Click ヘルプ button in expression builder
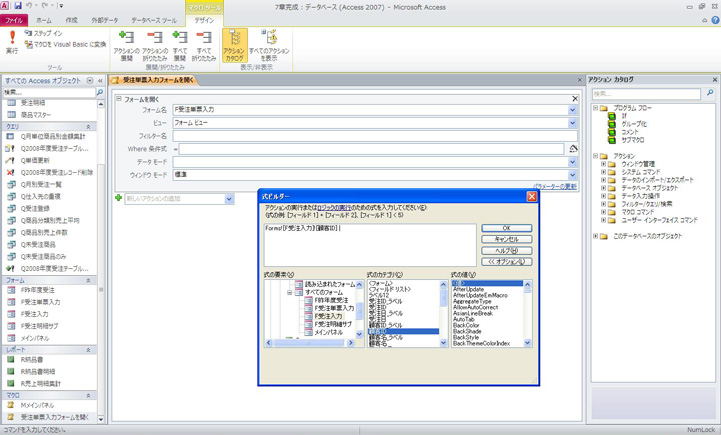 tap(506, 251)
